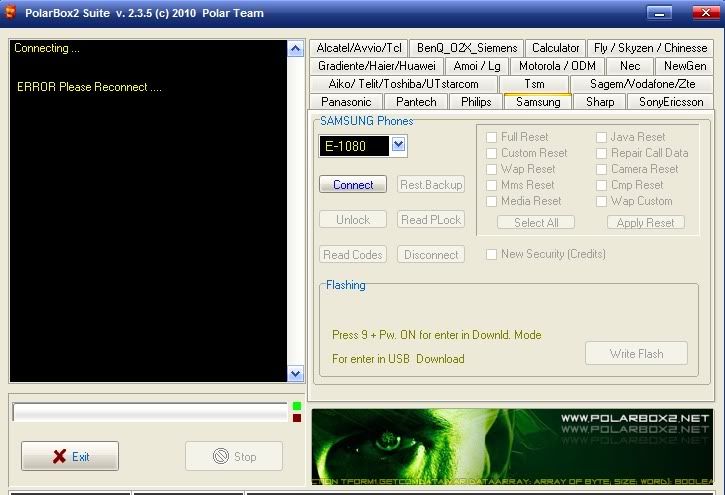
Task: Enable the Custom Reset checkbox
Action: click(x=492, y=153)
